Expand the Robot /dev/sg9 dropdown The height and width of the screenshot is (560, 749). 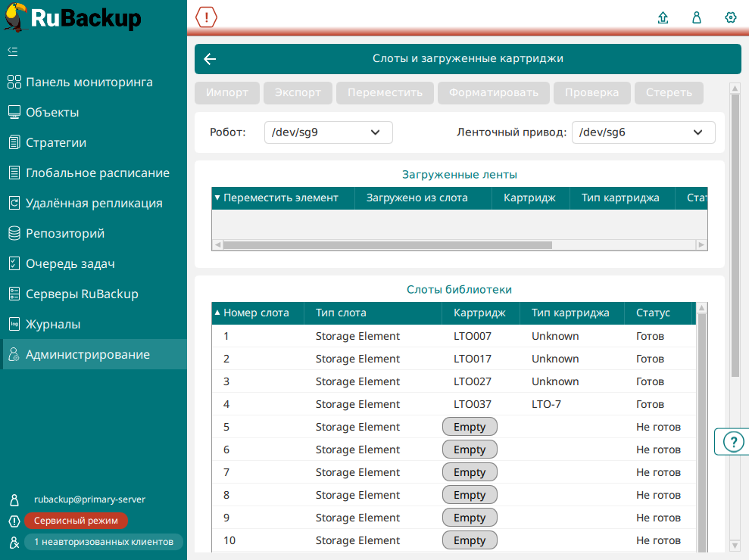328,132
